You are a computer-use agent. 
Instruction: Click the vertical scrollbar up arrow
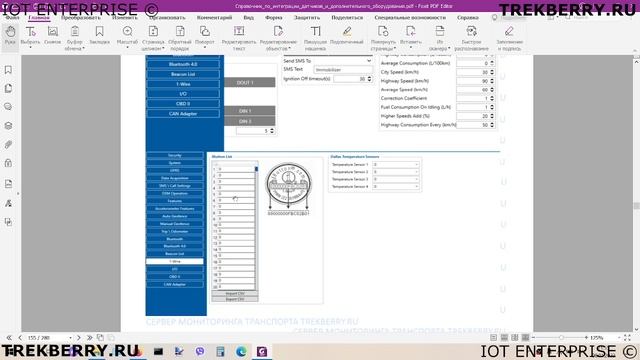click(636, 61)
